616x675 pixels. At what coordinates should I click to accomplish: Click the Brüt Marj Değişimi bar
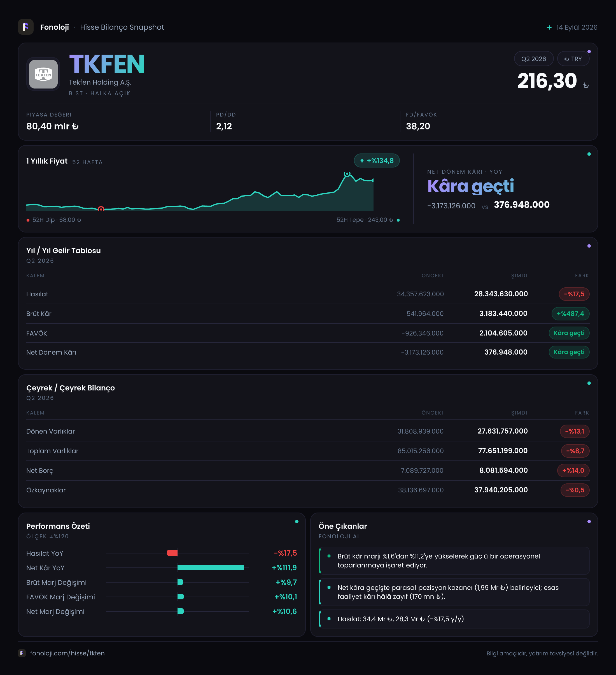pyautogui.click(x=180, y=582)
